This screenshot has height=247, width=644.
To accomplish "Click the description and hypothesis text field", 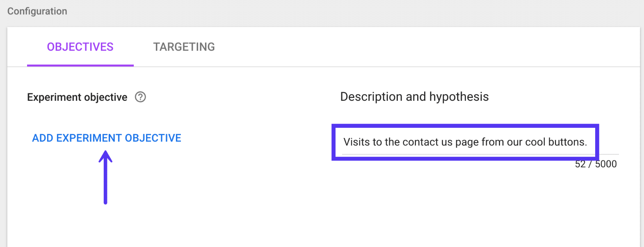I will tap(465, 143).
